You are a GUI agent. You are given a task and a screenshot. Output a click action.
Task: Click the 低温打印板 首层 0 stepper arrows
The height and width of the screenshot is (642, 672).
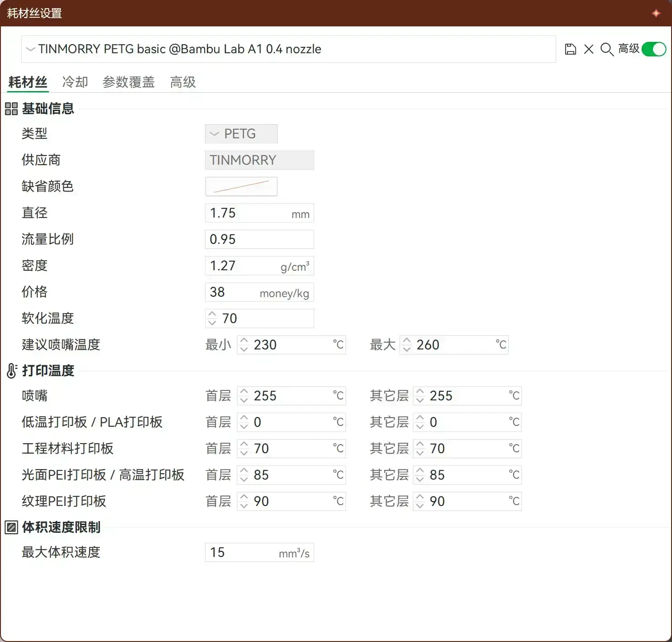(244, 422)
